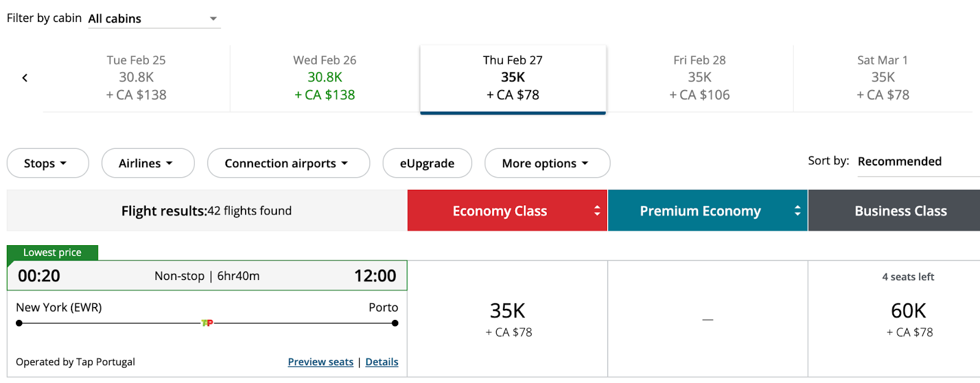Image resolution: width=980 pixels, height=383 pixels.
Task: Select the 60K Business Class fare
Action: [909, 319]
